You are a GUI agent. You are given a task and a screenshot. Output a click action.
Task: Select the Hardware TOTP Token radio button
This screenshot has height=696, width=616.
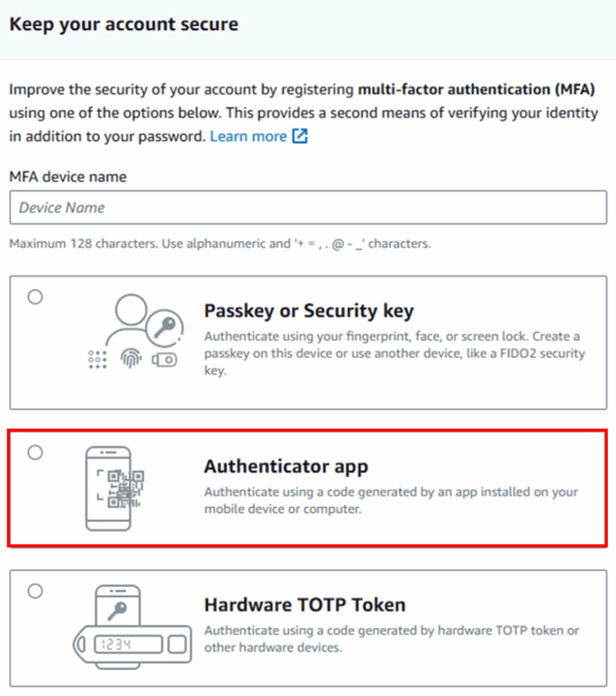point(35,591)
